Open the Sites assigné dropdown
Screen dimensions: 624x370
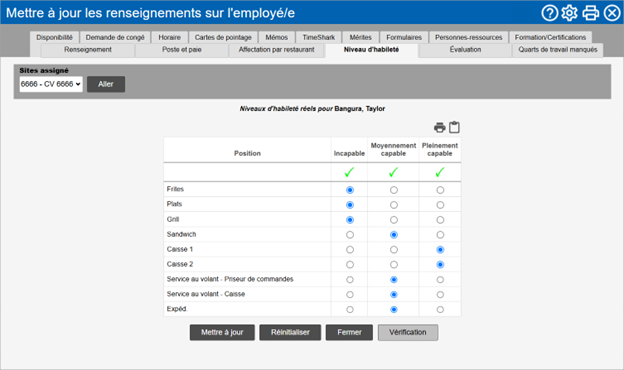point(51,84)
